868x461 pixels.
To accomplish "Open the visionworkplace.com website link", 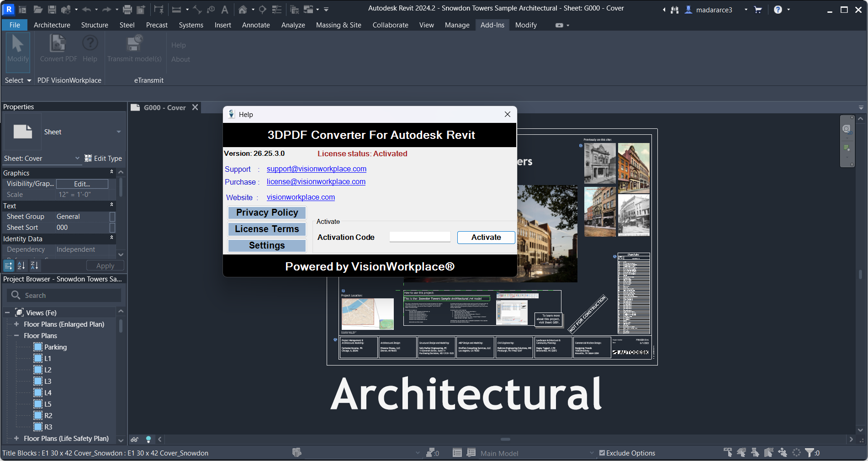I will (301, 197).
